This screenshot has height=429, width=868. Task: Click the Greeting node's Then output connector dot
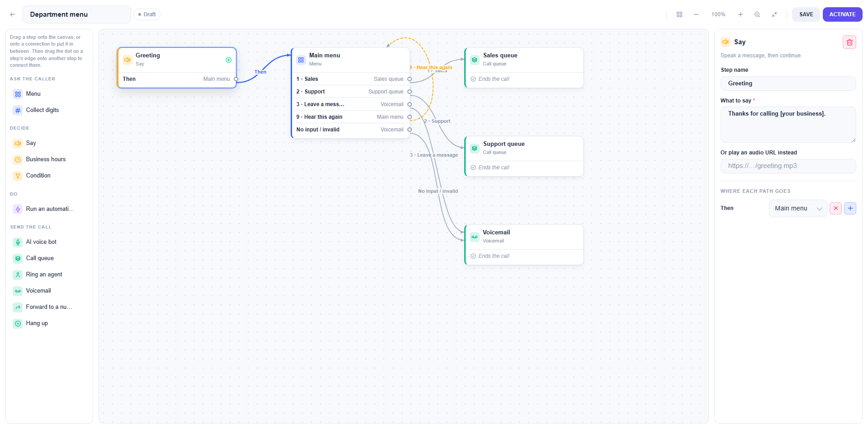pyautogui.click(x=236, y=79)
